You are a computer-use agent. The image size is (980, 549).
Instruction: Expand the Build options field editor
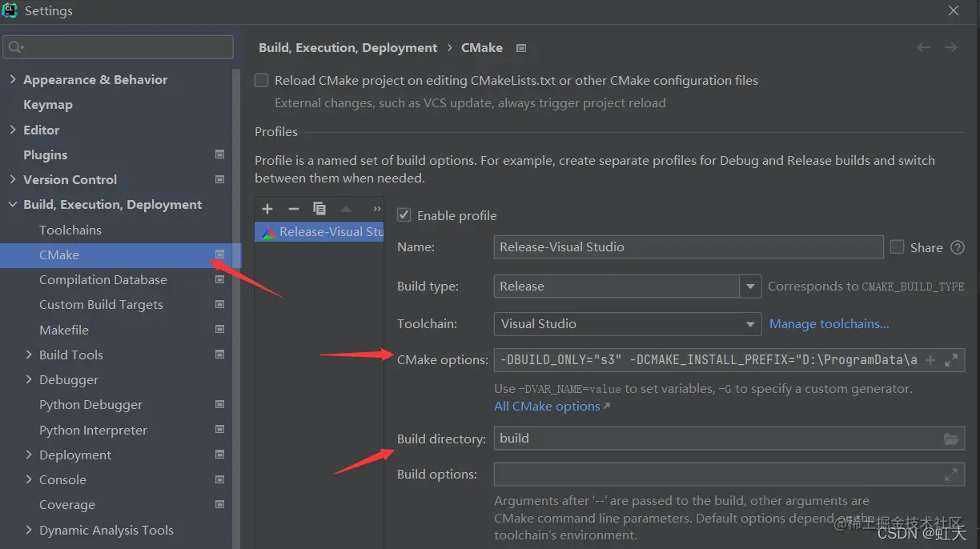click(951, 475)
